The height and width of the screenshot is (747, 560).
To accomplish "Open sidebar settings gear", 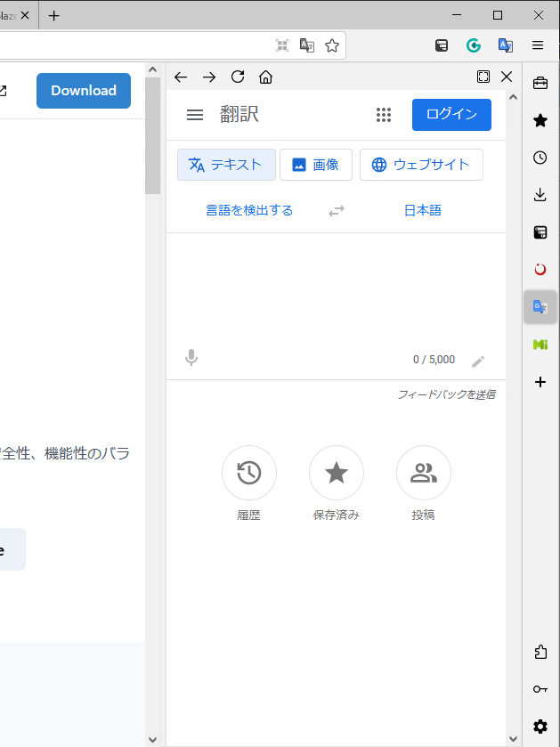I will click(540, 727).
